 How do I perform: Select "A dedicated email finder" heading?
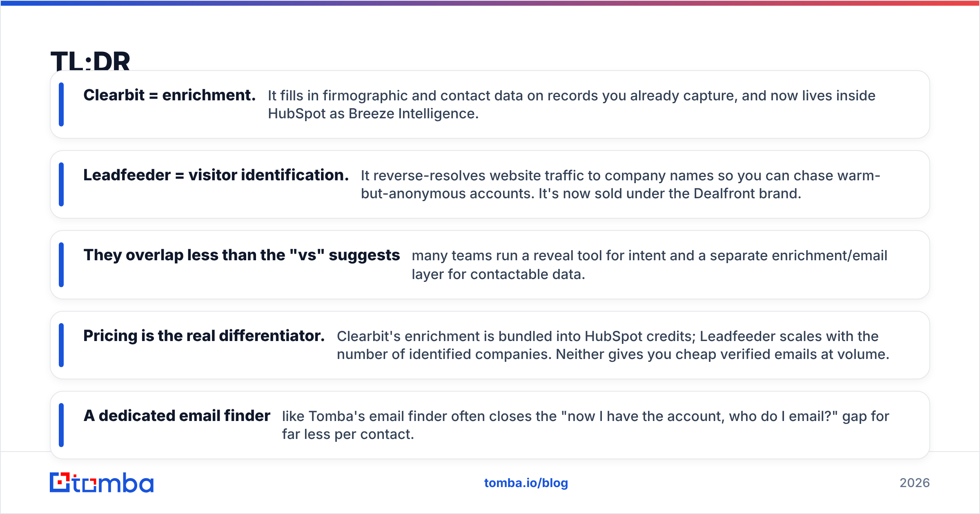[177, 416]
